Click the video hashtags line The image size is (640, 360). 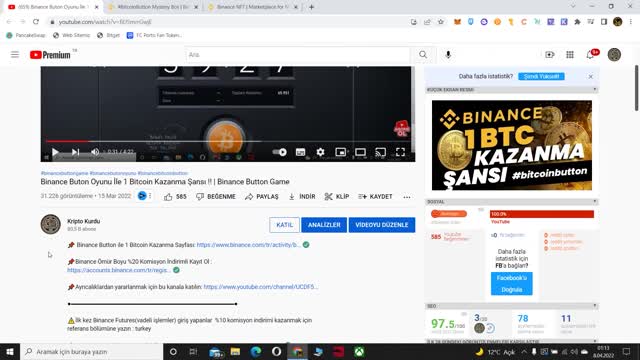tap(114, 173)
